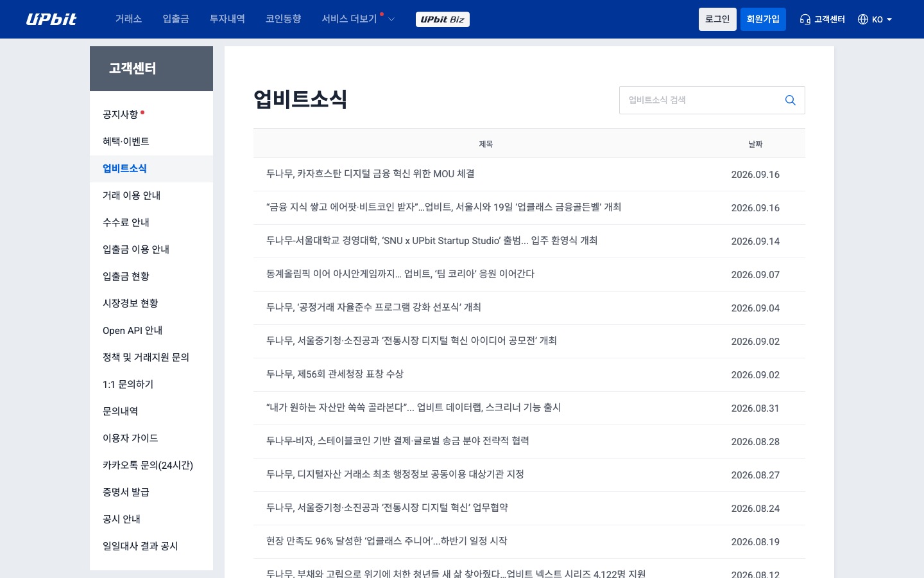Image resolution: width=924 pixels, height=578 pixels.
Task: Expand the 서비스 더보기 menu
Action: (x=358, y=19)
